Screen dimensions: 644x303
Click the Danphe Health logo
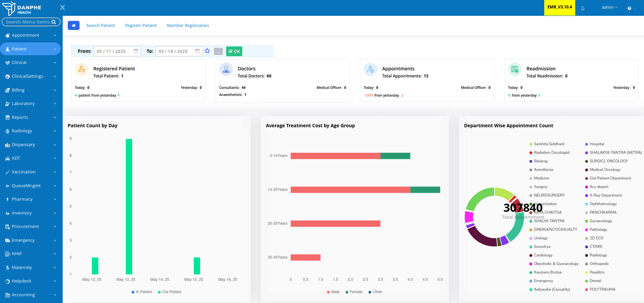point(22,8)
